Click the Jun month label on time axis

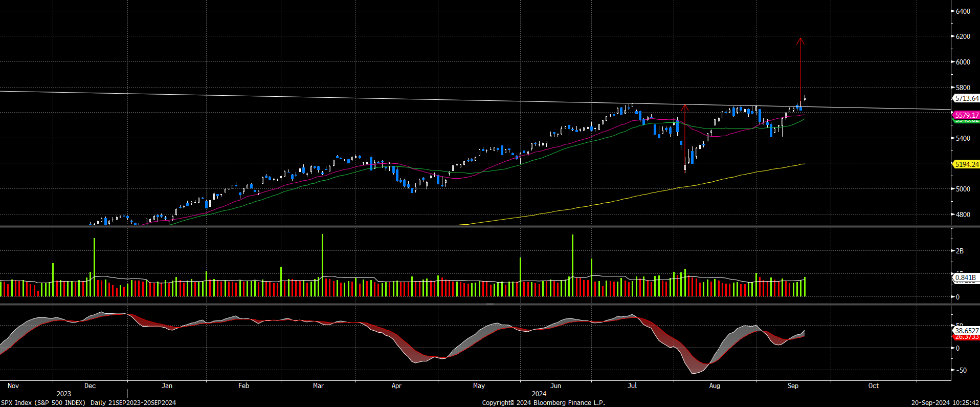[556, 385]
